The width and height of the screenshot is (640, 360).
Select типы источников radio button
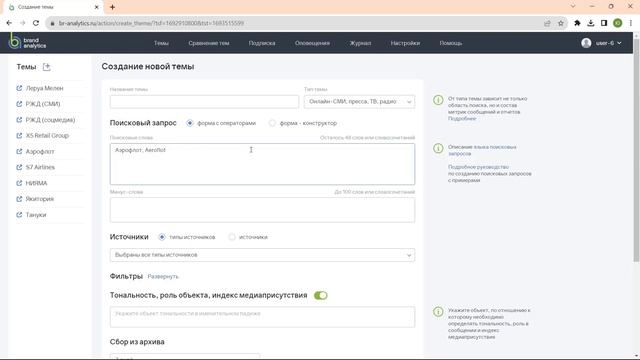tap(162, 237)
